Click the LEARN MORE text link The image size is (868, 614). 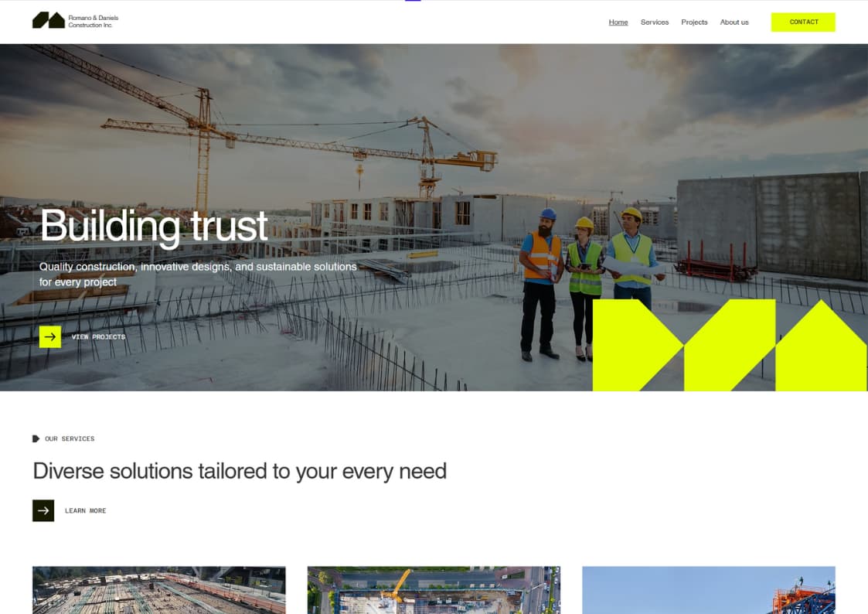point(85,510)
